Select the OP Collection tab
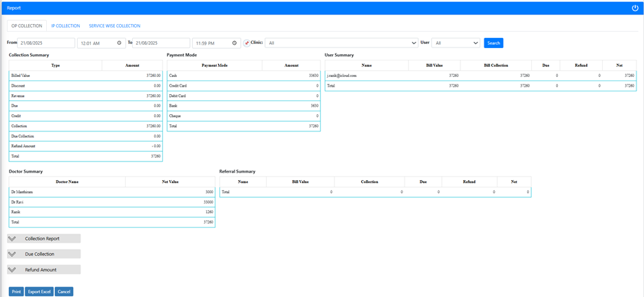Viewport: 644px width, 297px height. (27, 25)
